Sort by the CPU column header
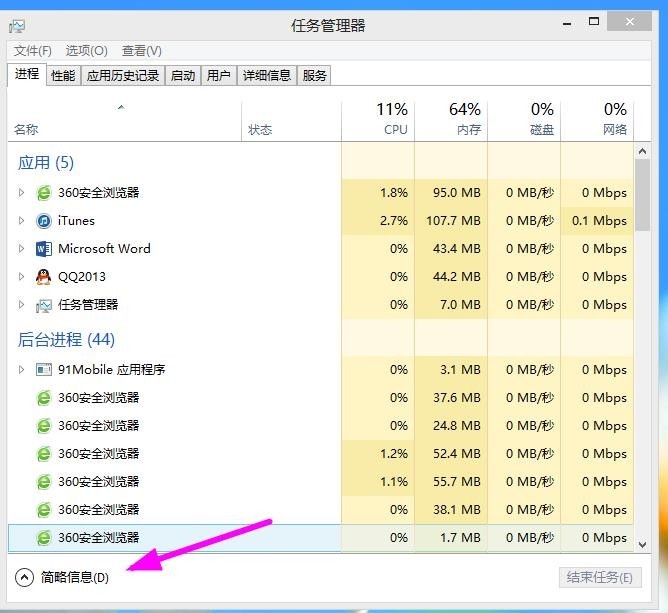Viewport: 668px width, 613px height. pos(378,121)
